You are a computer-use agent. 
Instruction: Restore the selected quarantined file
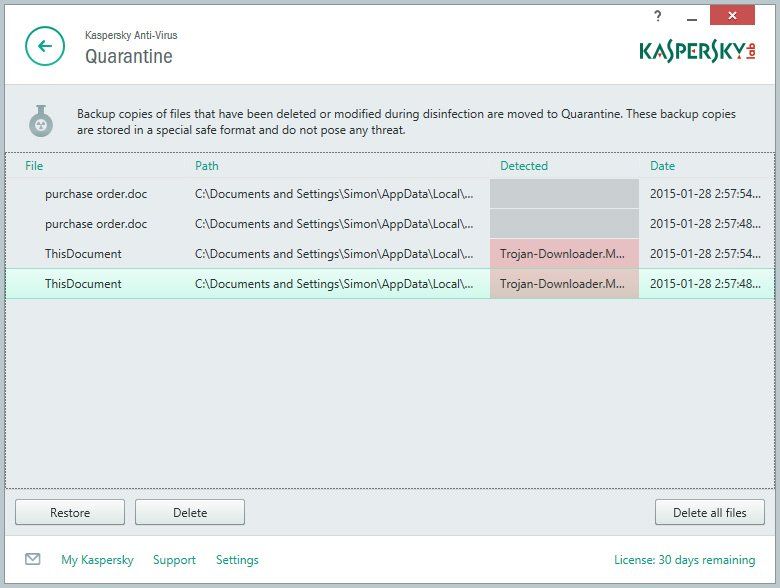pos(70,512)
